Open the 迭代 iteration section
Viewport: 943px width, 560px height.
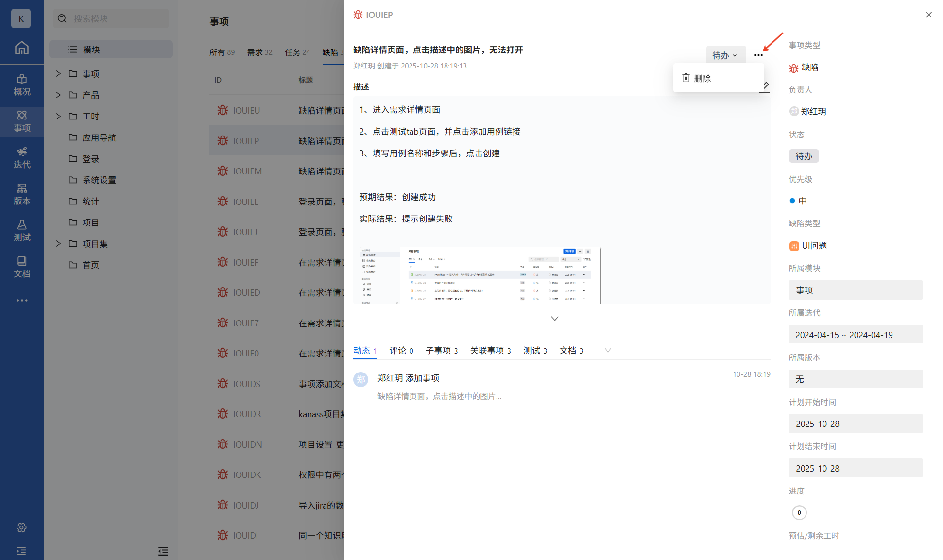[x=22, y=158]
